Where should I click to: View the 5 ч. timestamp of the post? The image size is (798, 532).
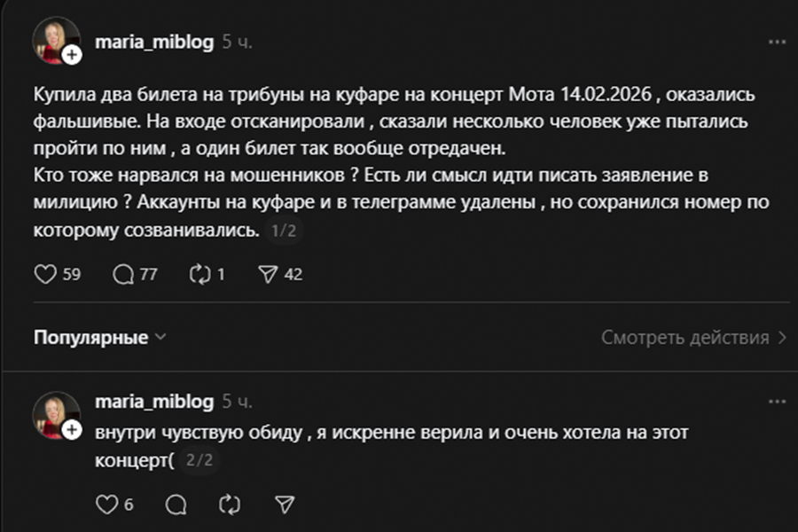click(x=236, y=41)
